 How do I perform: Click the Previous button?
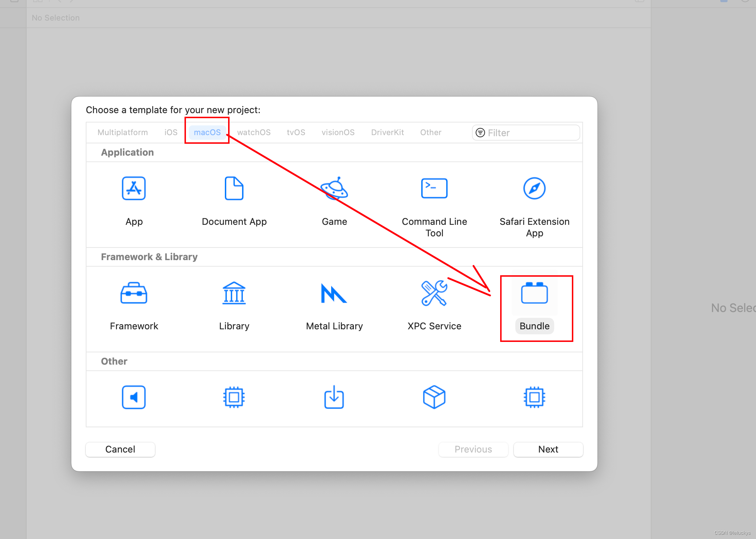pyautogui.click(x=473, y=449)
